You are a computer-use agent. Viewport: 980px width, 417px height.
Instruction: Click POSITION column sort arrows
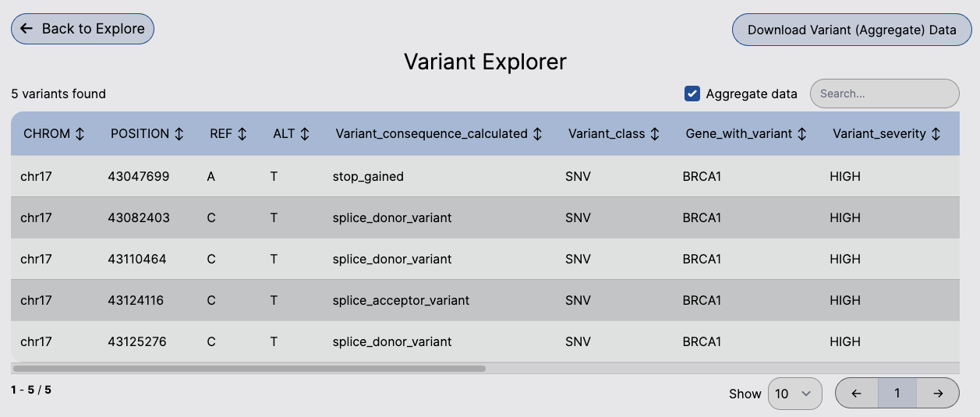[179, 134]
